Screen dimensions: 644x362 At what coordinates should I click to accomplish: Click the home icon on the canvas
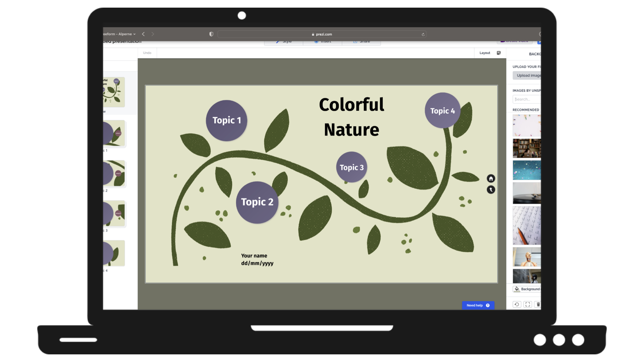point(491,178)
